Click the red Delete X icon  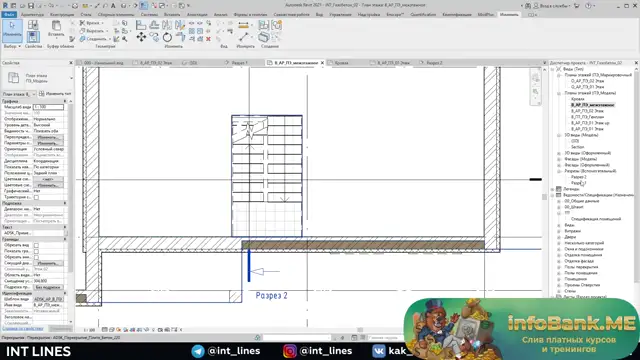[208, 39]
